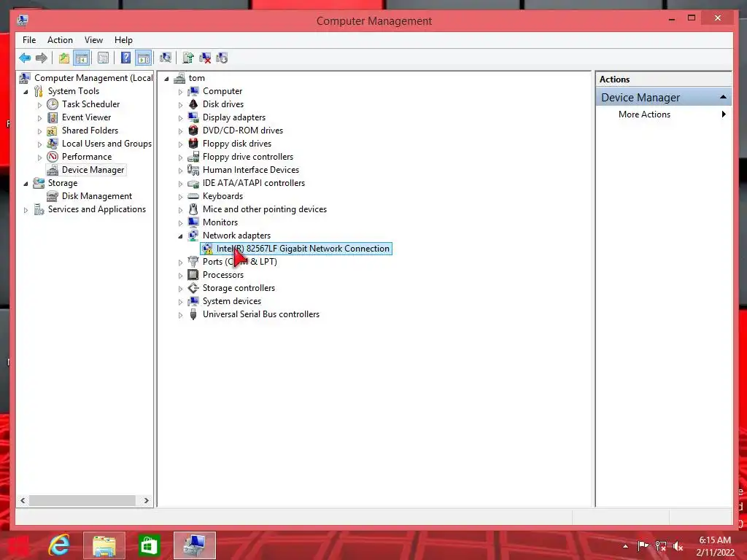The width and height of the screenshot is (747, 560).
Task: Open Disk Management in the tree
Action: click(x=97, y=195)
